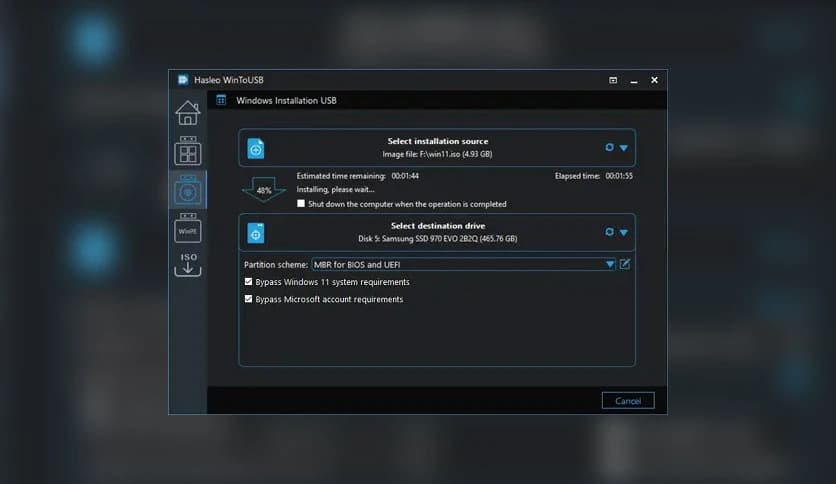Toggle Bypass Windows 11 system requirements
This screenshot has height=484, width=836.
pos(248,281)
